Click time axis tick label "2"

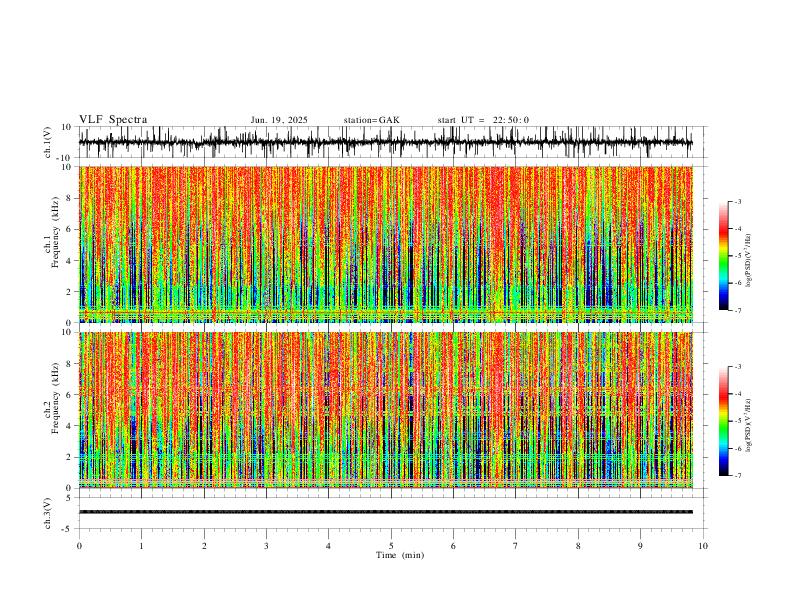coord(204,546)
